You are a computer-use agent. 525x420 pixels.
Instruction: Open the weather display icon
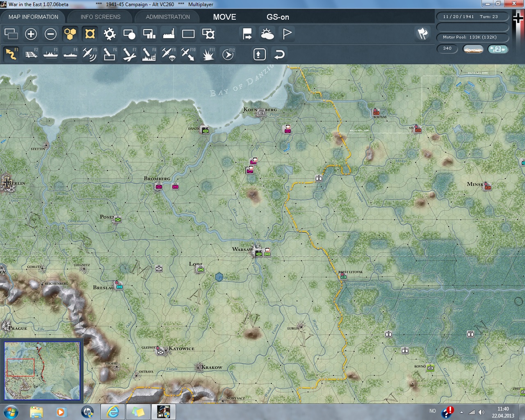pyautogui.click(x=267, y=34)
